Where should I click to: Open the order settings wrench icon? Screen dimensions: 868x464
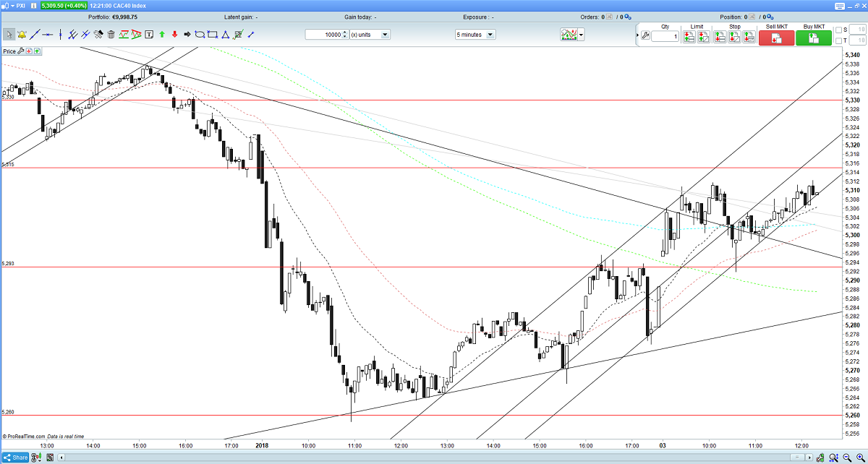tap(645, 35)
